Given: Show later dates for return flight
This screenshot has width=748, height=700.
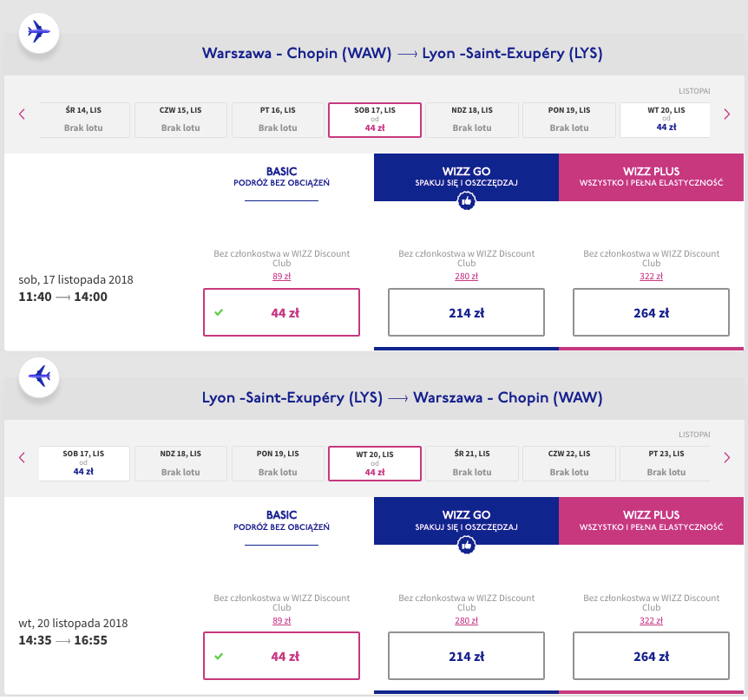Looking at the screenshot, I should [726, 458].
